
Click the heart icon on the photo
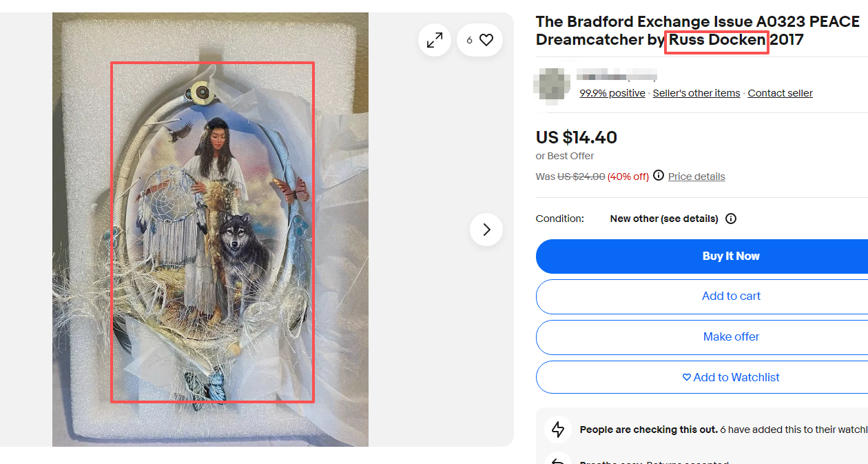(x=486, y=41)
